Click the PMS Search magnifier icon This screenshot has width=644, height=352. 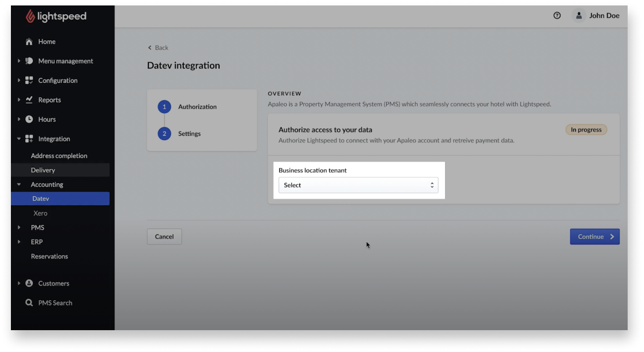(29, 303)
